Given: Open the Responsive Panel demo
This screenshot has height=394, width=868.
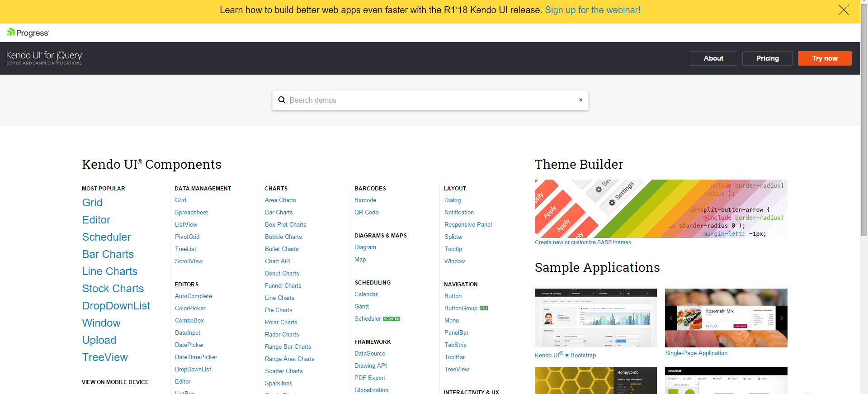Looking at the screenshot, I should (468, 224).
